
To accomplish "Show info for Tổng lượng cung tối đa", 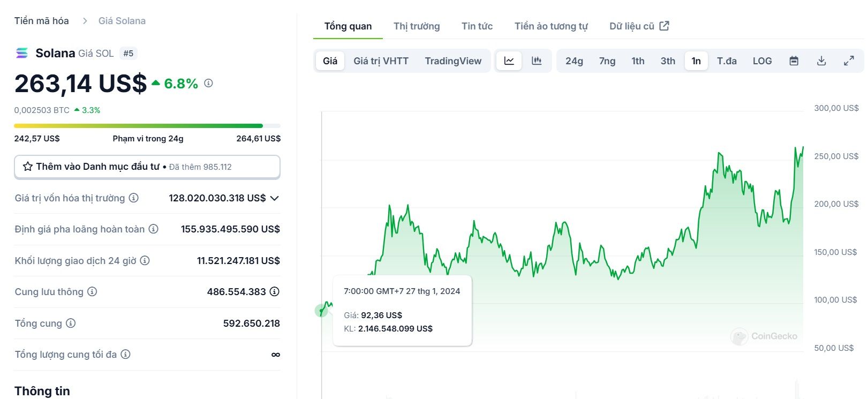I will click(126, 354).
